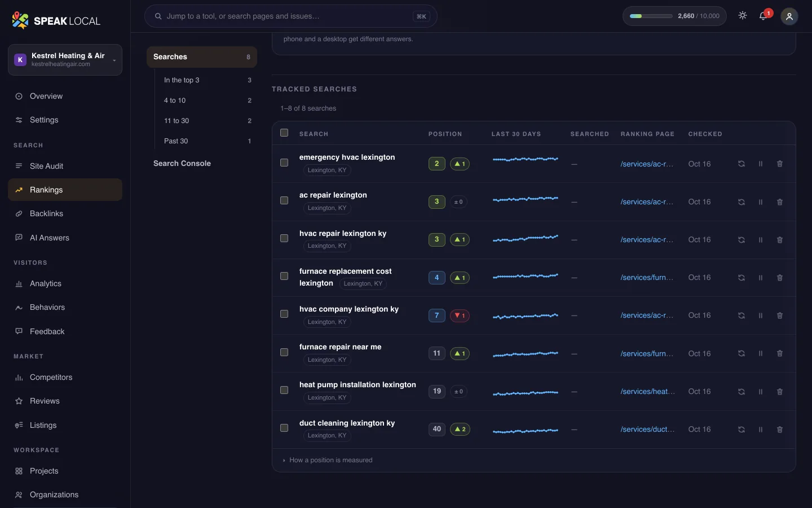
Task: Delete the ac repair lexington search
Action: [x=780, y=202]
